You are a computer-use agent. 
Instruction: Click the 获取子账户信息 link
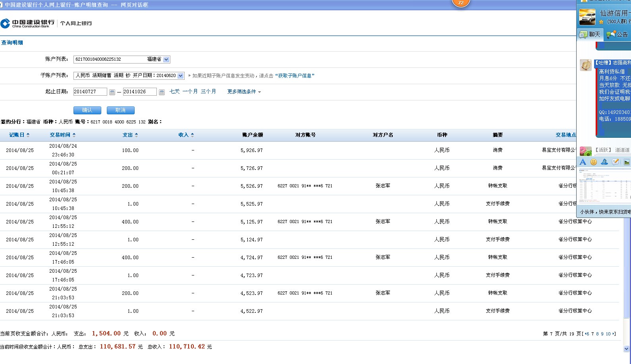pos(294,76)
